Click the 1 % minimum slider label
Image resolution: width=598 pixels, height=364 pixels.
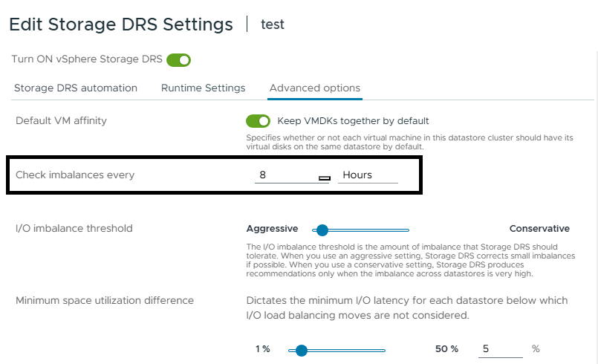[x=262, y=349]
